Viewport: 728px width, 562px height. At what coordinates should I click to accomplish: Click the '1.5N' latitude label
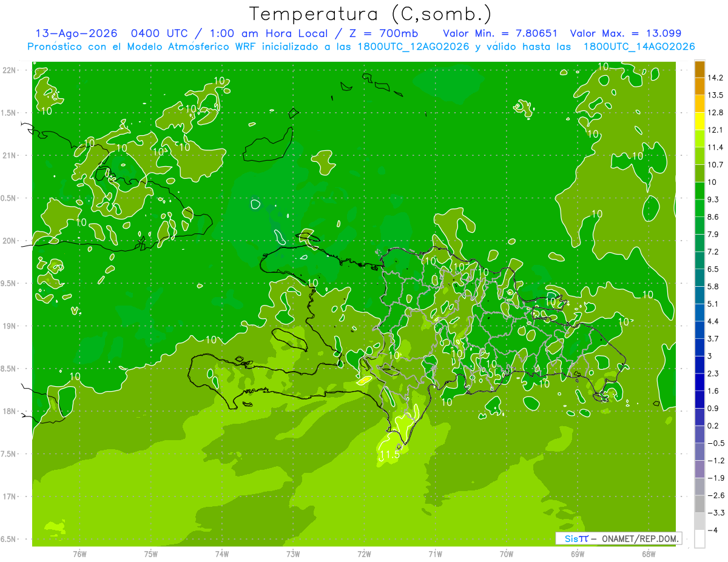8,113
